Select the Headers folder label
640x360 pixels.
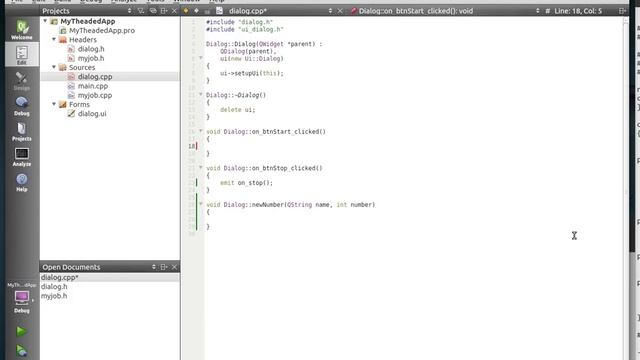click(x=82, y=40)
